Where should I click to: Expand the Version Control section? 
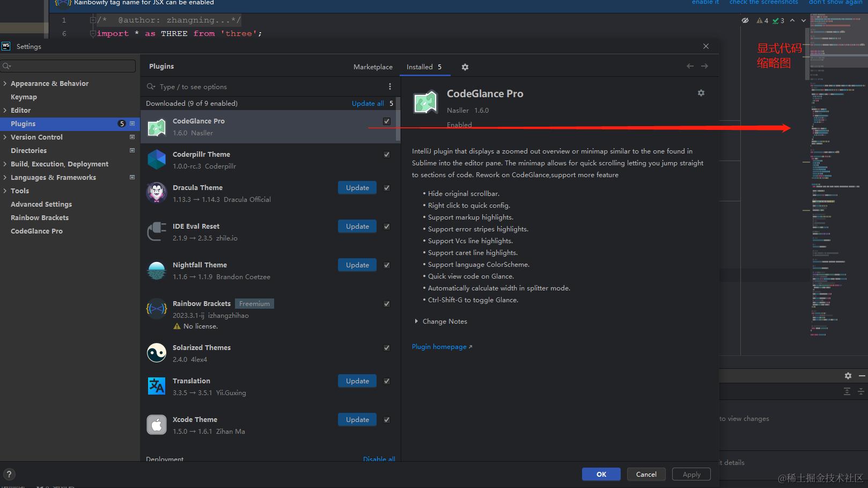5,137
